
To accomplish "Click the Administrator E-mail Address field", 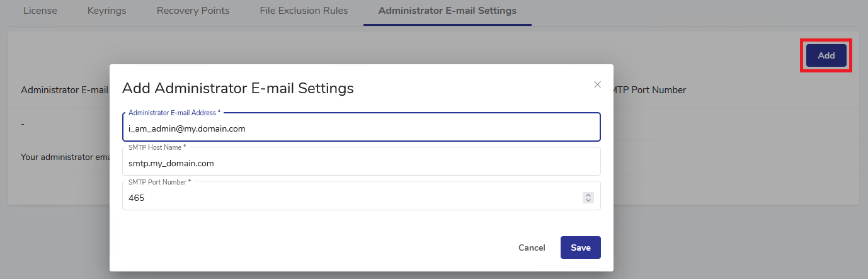I will pyautogui.click(x=360, y=128).
